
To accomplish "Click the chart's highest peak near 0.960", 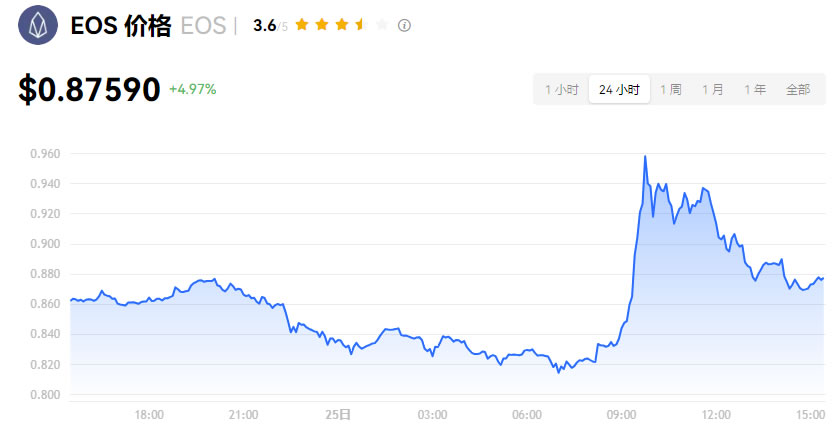I will 645,157.
